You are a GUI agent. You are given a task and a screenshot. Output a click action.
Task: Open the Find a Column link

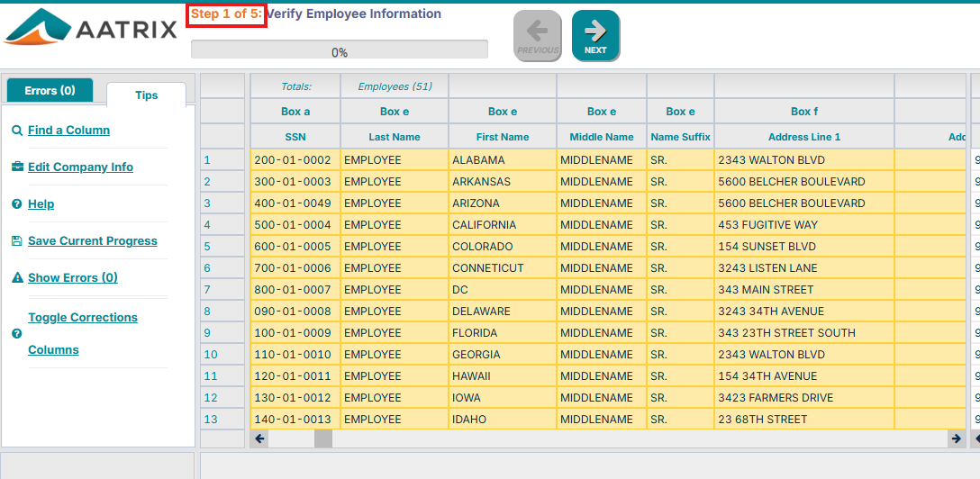[68, 130]
